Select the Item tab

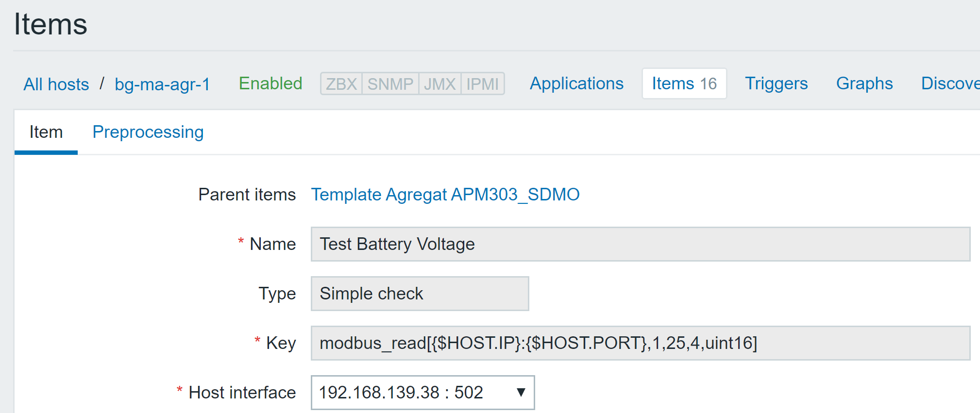[46, 132]
